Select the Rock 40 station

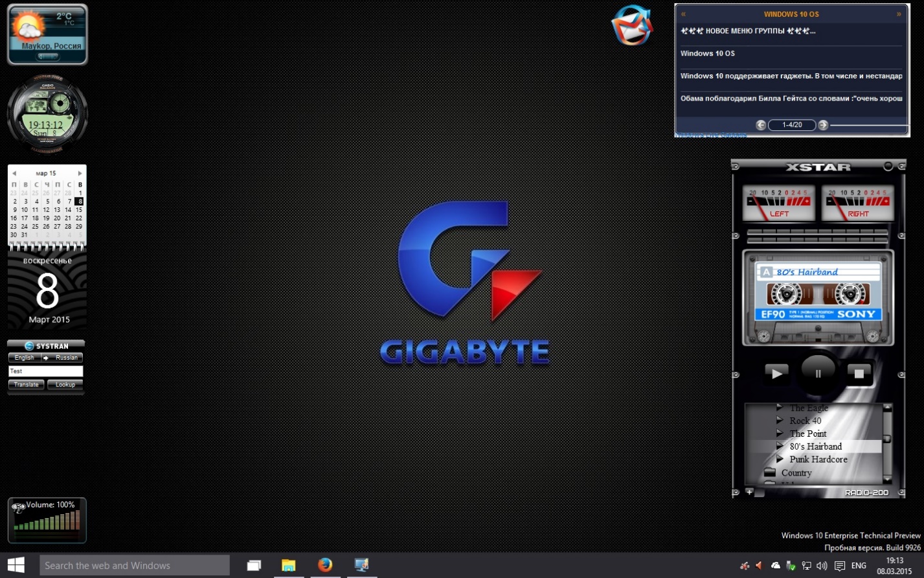tap(805, 421)
